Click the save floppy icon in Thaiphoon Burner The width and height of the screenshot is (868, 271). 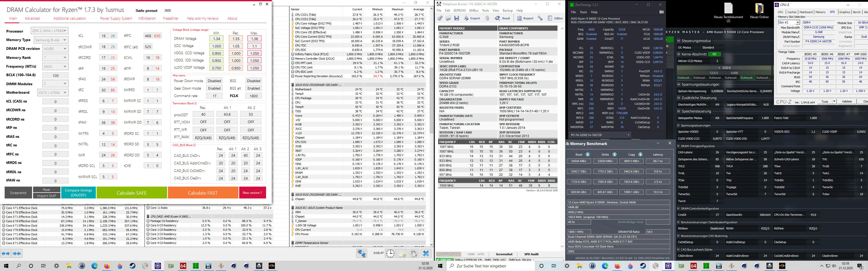(x=456, y=18)
